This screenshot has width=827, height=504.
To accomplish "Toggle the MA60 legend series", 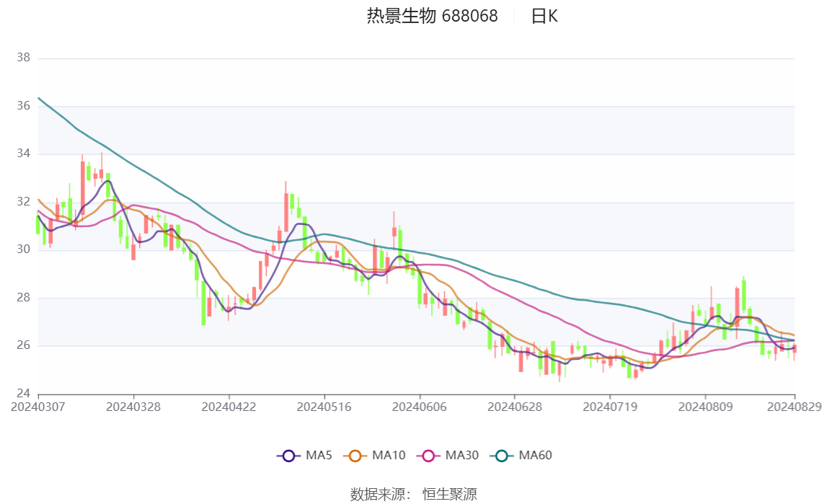I will point(521,456).
